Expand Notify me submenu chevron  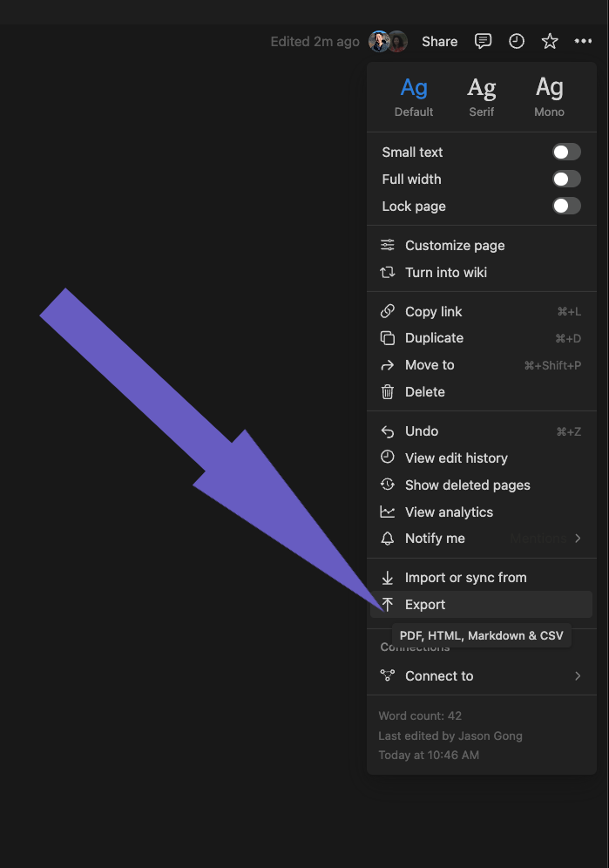coord(578,538)
